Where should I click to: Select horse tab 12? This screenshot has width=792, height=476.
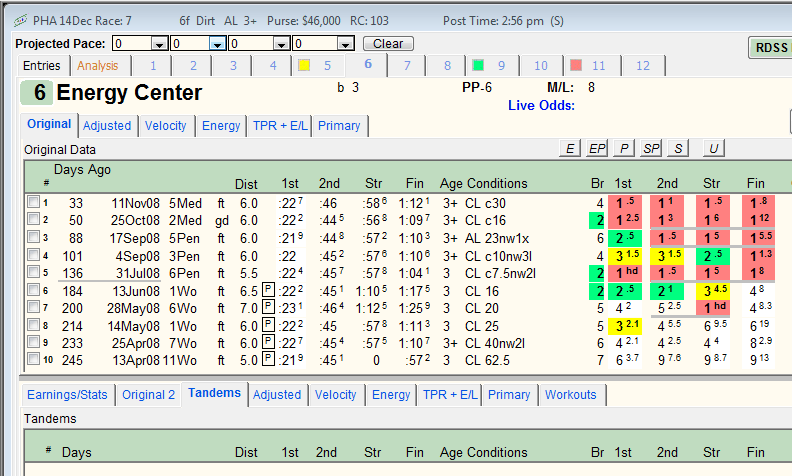pos(643,66)
